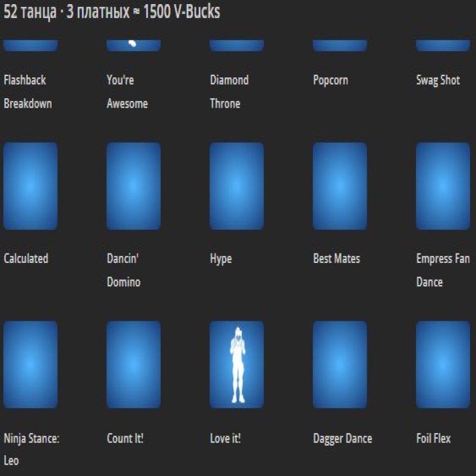Screen dimensions: 476x476
Task: Open the Empress Fan Dance preview
Action: click(443, 186)
